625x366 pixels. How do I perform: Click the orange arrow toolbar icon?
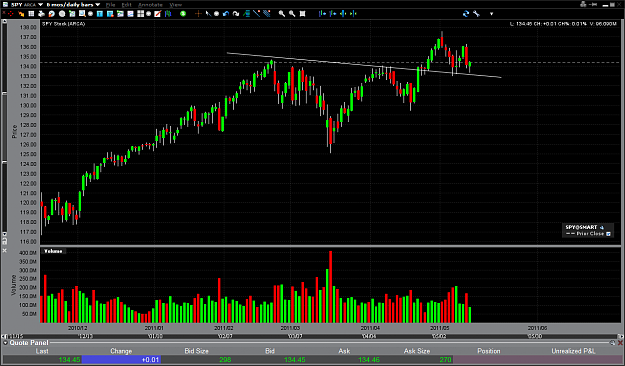(21, 14)
